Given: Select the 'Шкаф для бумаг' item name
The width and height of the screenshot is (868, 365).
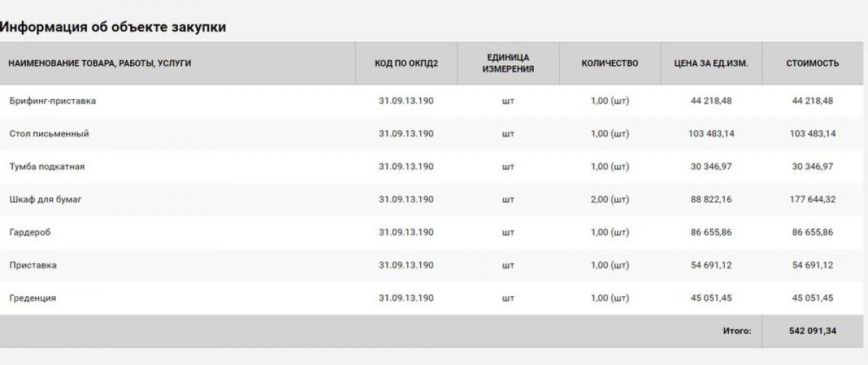Looking at the screenshot, I should (x=46, y=199).
